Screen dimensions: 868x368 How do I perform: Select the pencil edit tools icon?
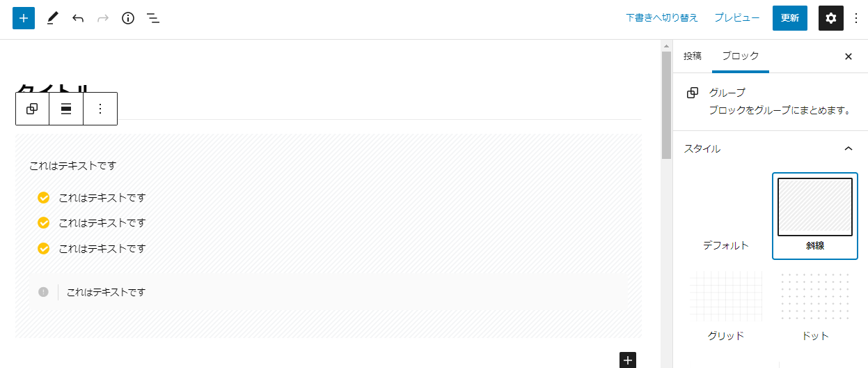[x=52, y=18]
